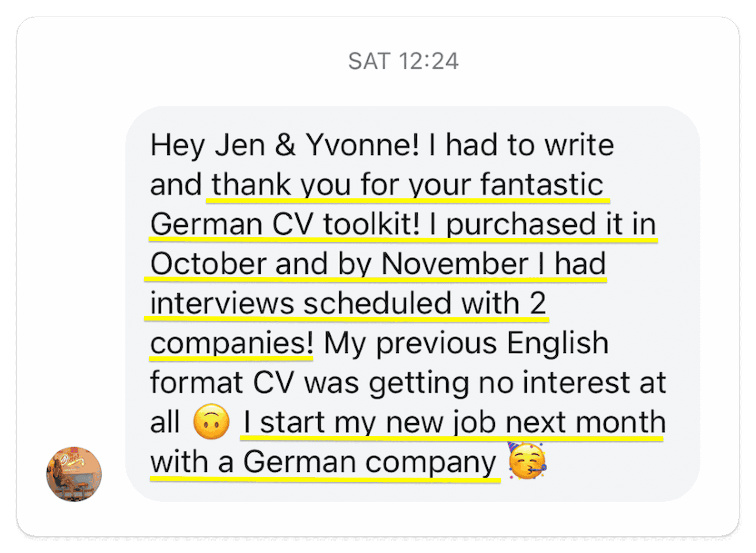
Task: Click the word "all" before the emoji
Action: [x=164, y=422]
